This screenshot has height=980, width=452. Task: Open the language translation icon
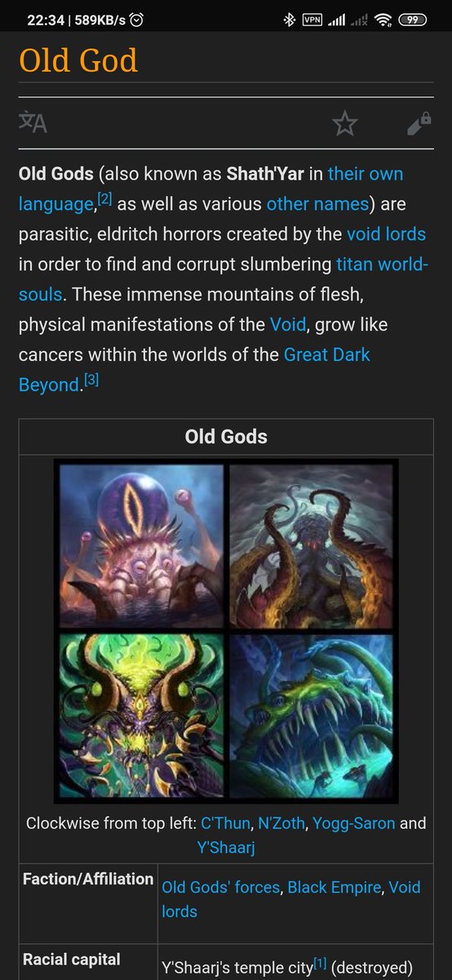(33, 123)
